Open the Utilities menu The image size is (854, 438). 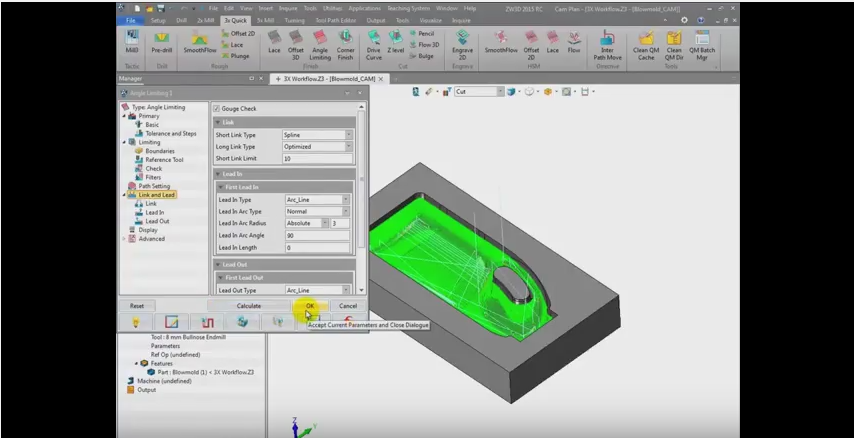(333, 8)
